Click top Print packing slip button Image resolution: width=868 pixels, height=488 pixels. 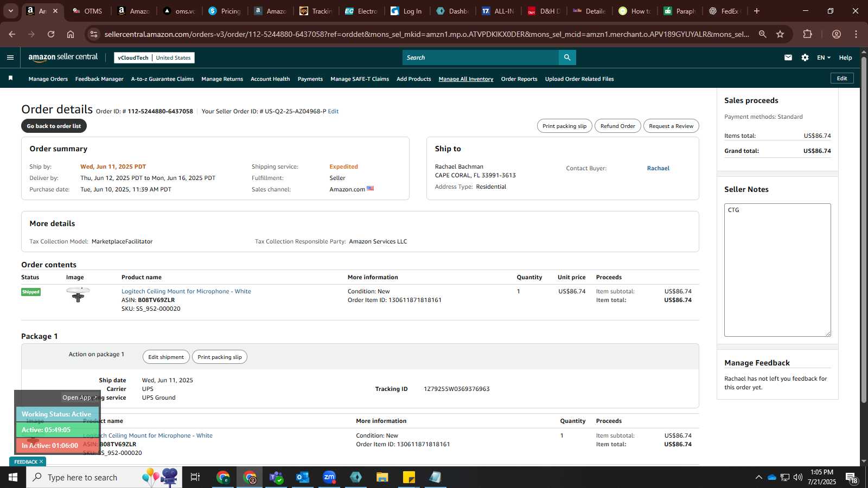click(564, 126)
